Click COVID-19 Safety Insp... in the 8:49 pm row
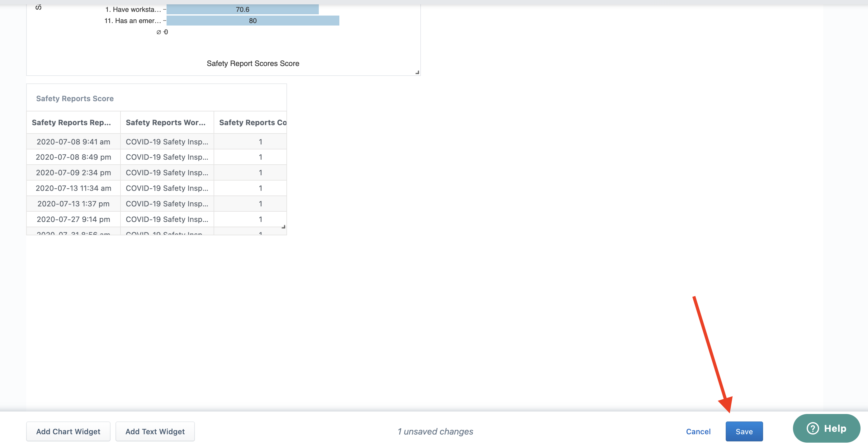 (167, 157)
